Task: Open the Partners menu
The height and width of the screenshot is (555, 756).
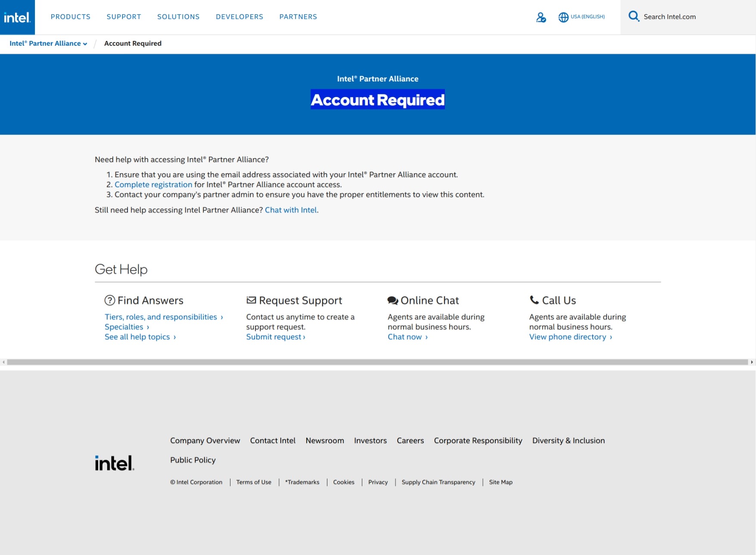Action: 298,17
